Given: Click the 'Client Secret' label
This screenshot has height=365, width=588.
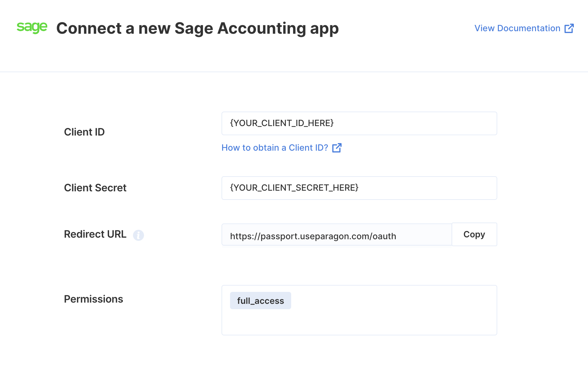Looking at the screenshot, I should [95, 188].
